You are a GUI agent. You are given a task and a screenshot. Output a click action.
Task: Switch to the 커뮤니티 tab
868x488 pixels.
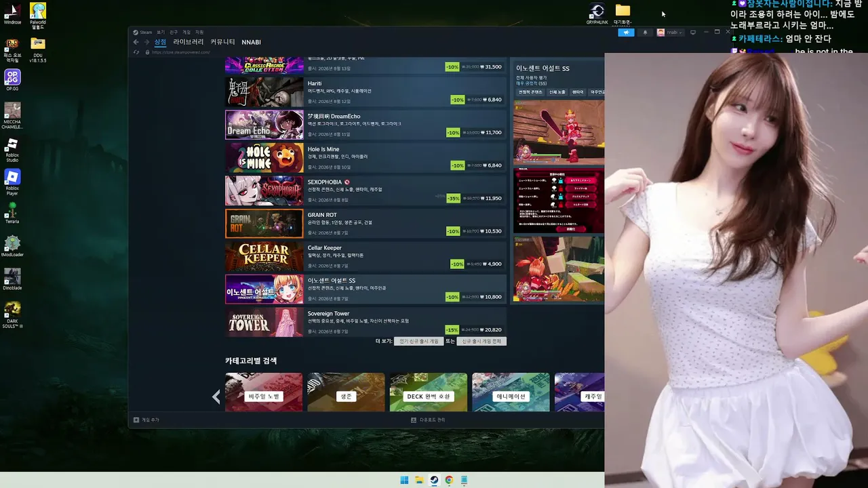pyautogui.click(x=222, y=42)
